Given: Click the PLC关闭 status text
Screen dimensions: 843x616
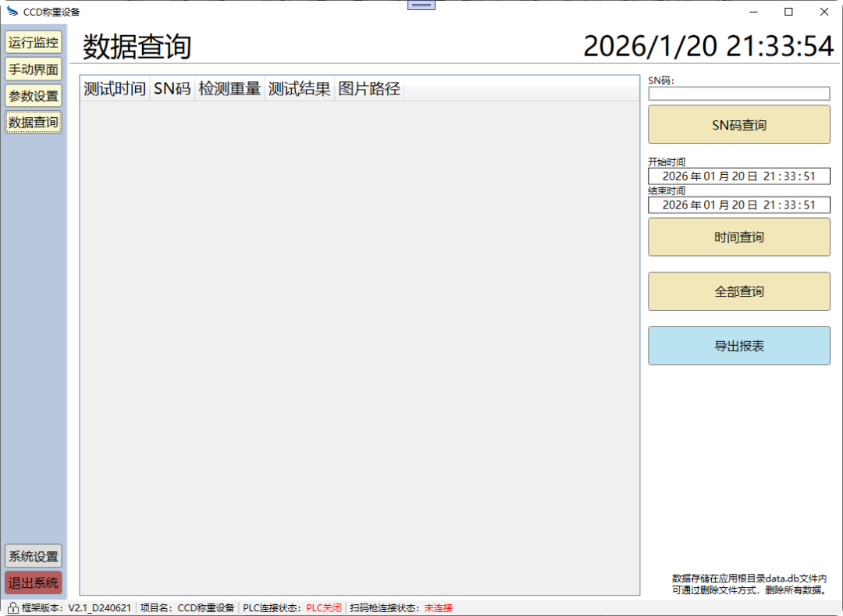Looking at the screenshot, I should pos(322,607).
